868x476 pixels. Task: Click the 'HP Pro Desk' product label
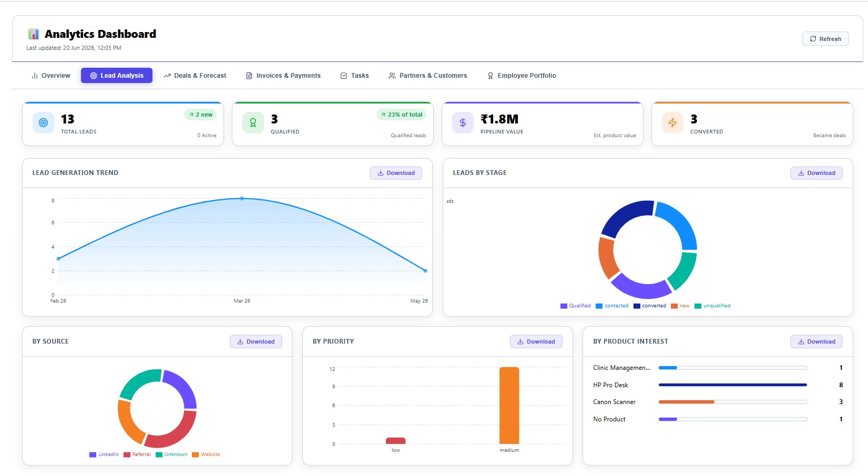pos(610,385)
